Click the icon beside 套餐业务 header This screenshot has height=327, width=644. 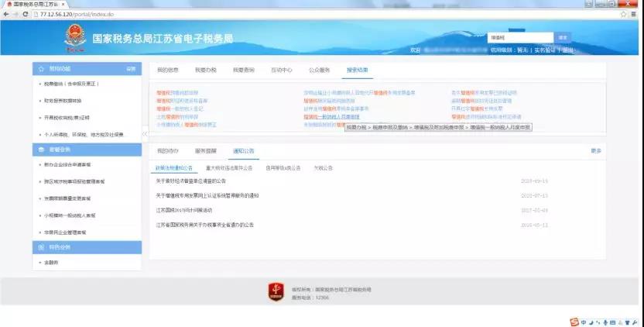[41, 150]
